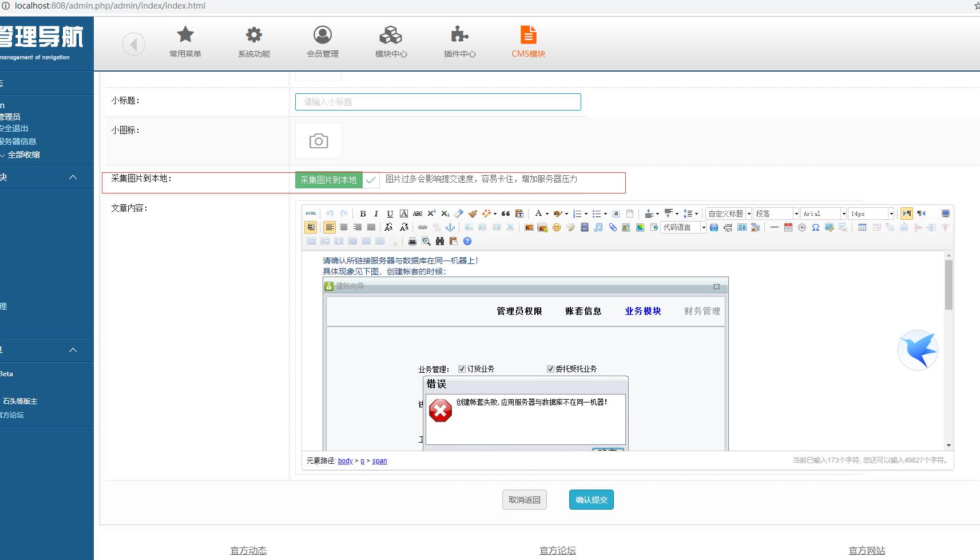Open the editor help question-mark icon
980x560 pixels.
coord(467,241)
